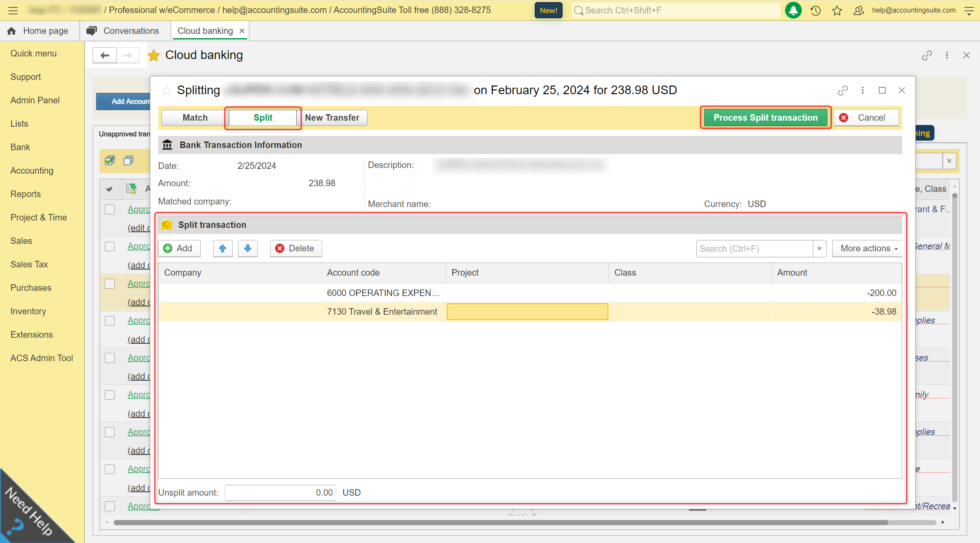Viewport: 980px width, 543px height.
Task: Tick the first unapproved transaction checkbox
Action: (x=110, y=209)
